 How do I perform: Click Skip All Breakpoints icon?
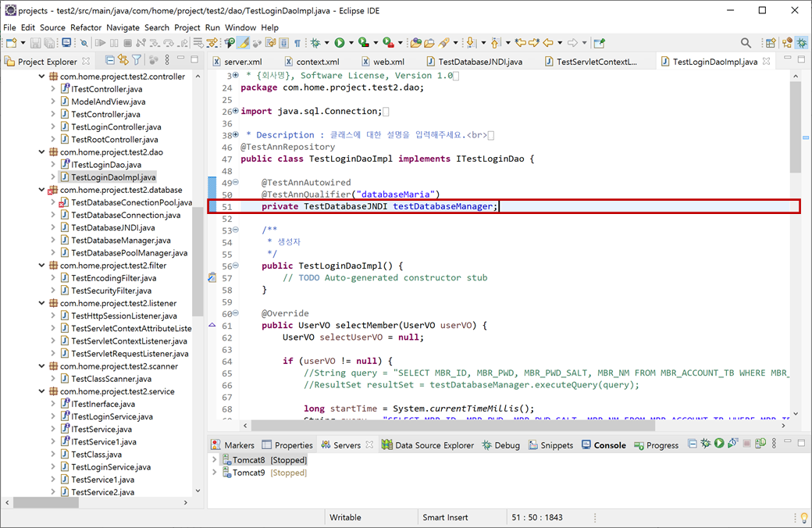(x=84, y=43)
